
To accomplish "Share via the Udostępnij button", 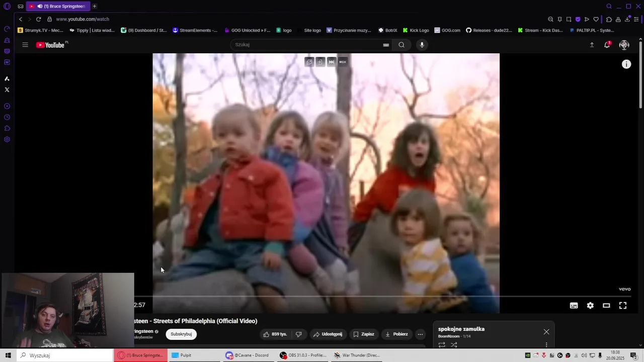I will [328, 334].
